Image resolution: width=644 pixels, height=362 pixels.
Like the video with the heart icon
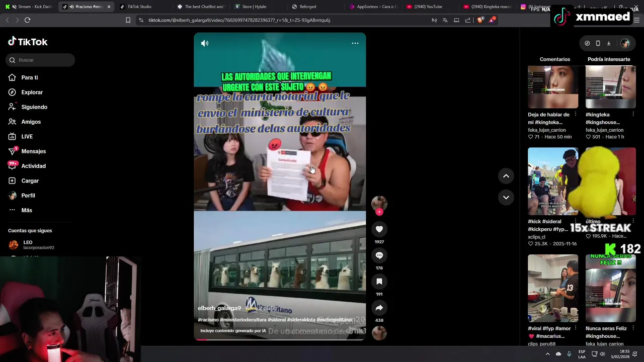pos(379,229)
